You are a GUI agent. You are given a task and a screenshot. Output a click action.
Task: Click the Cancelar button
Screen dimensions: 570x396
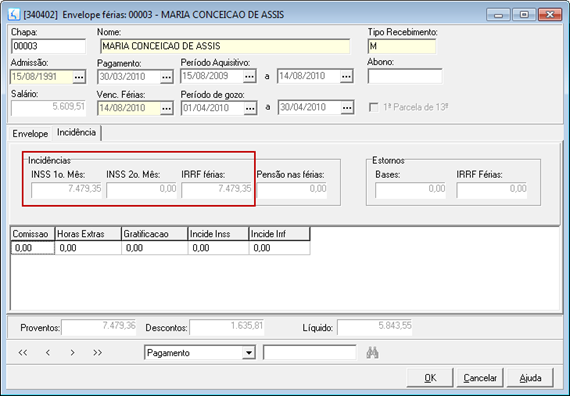click(480, 378)
